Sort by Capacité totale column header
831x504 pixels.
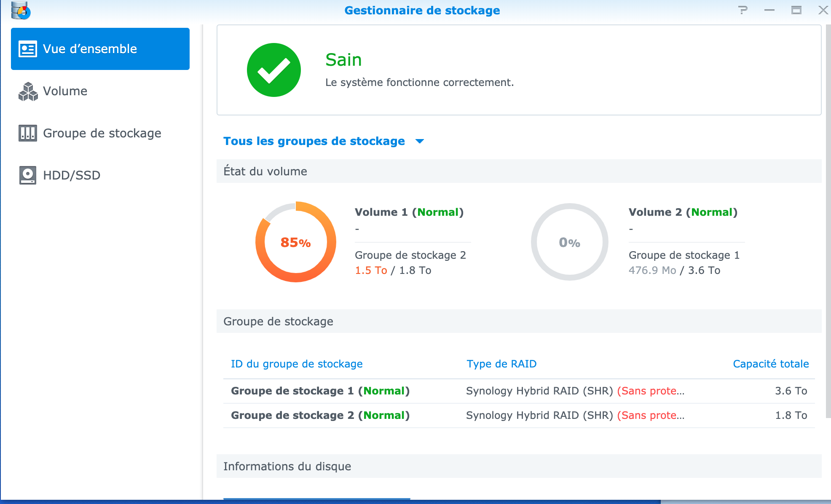coord(771,364)
